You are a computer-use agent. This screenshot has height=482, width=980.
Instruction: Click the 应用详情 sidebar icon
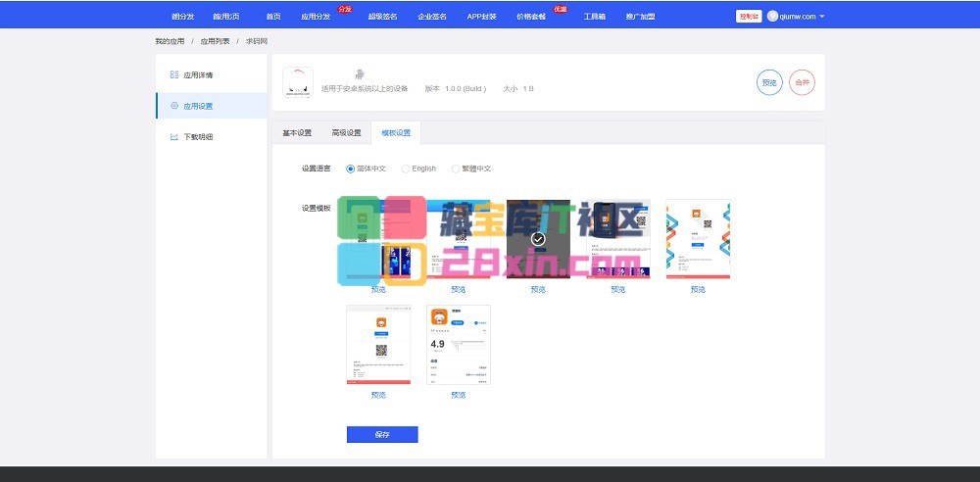(174, 74)
